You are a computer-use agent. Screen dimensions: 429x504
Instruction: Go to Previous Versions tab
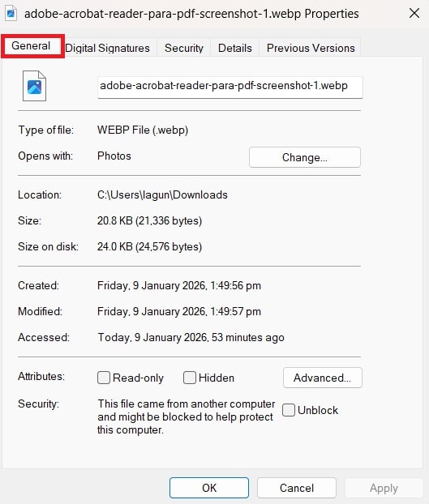coord(311,48)
